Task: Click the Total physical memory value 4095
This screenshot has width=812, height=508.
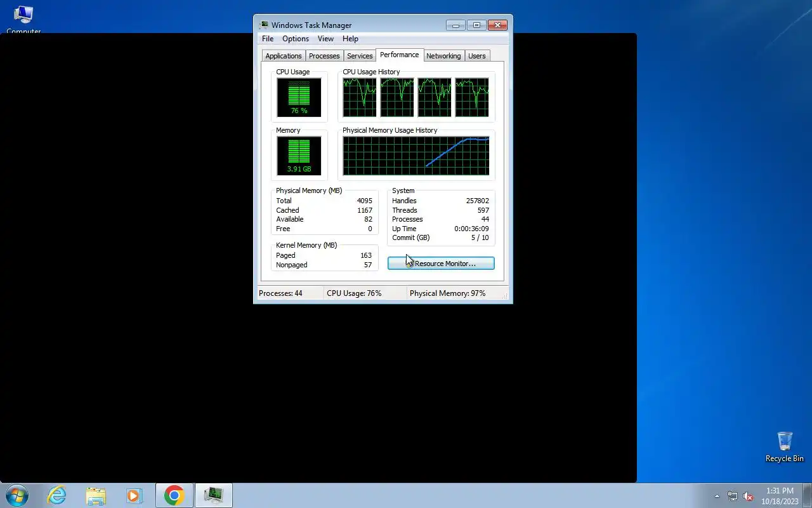Action: pyautogui.click(x=365, y=201)
